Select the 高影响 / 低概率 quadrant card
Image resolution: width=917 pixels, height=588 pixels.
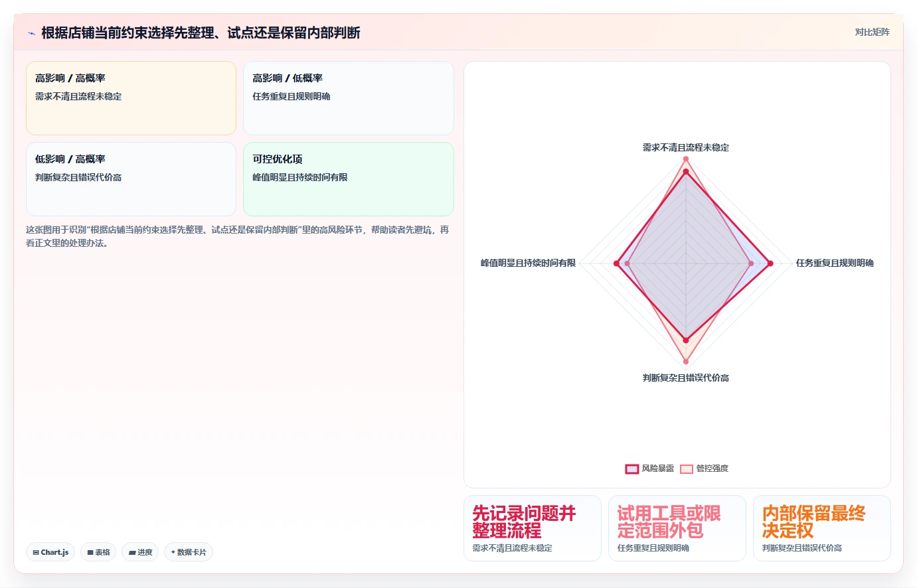coord(348,98)
